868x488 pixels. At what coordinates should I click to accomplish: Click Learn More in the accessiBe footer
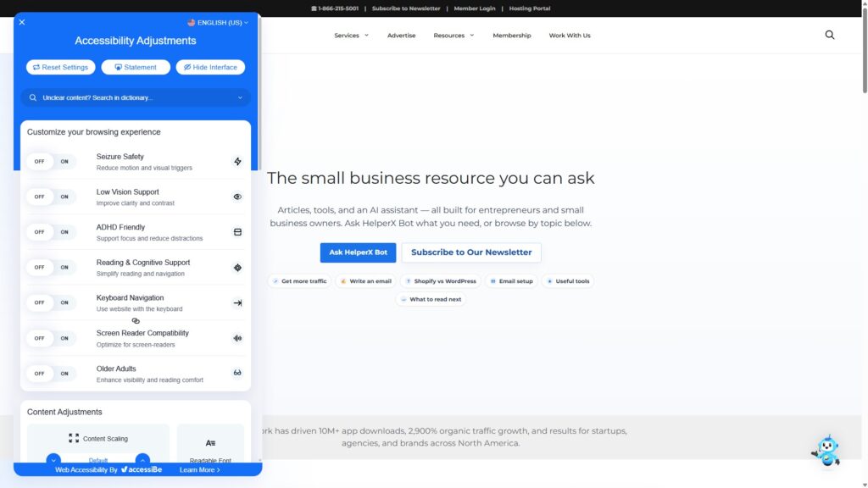[x=200, y=469]
